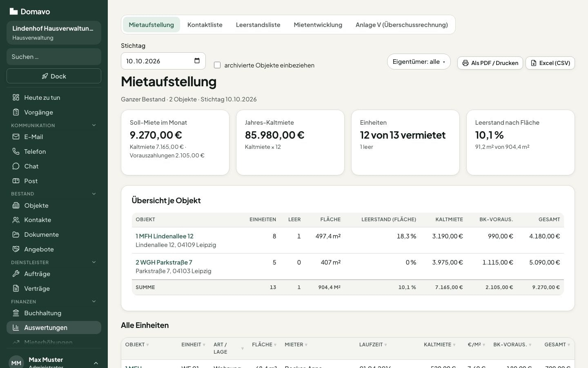This screenshot has width=588, height=368.
Task: Sort the units table by Einheit column
Action: pyautogui.click(x=194, y=345)
